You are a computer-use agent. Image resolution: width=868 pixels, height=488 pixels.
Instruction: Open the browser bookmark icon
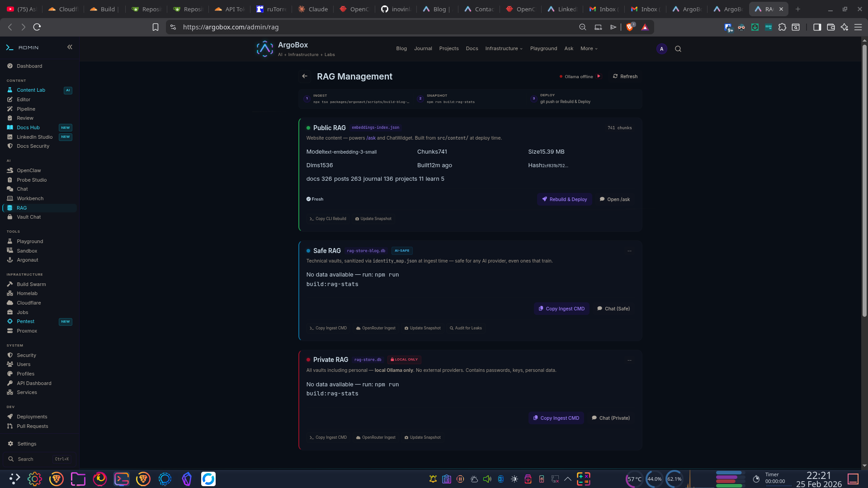(156, 27)
